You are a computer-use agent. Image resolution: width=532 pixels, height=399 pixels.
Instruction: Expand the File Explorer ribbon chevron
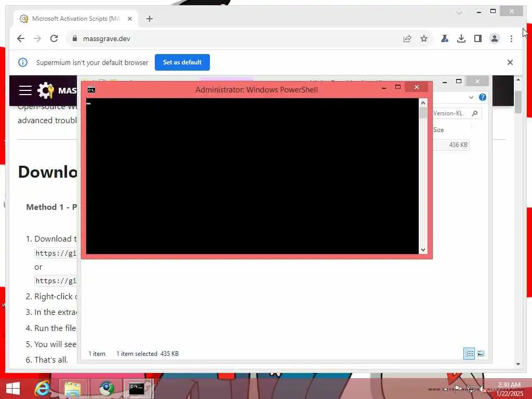[x=471, y=97]
